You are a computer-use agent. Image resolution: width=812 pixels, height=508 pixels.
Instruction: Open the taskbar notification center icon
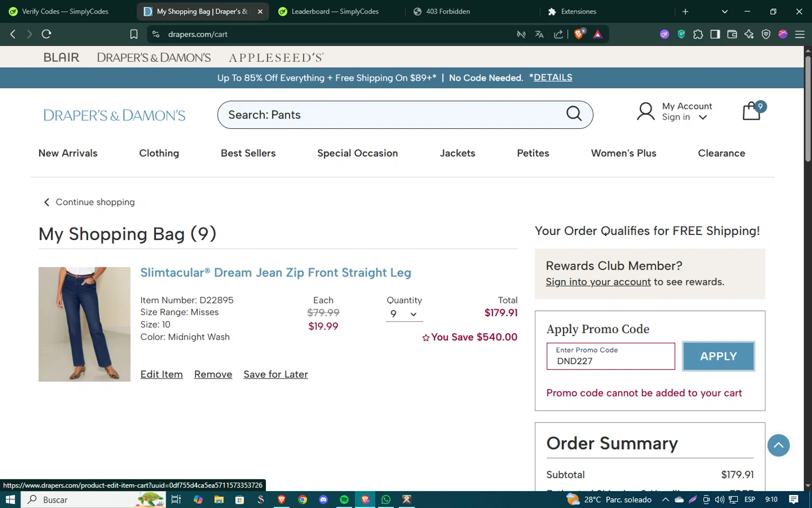click(794, 499)
